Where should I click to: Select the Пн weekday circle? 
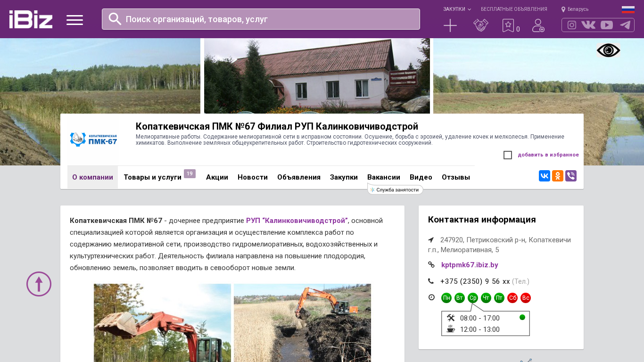(446, 298)
